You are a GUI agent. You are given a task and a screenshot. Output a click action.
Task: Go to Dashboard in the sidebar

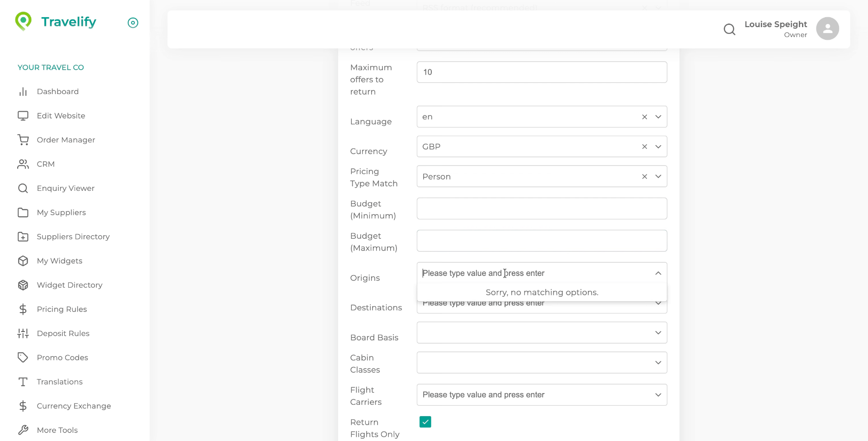click(x=57, y=91)
